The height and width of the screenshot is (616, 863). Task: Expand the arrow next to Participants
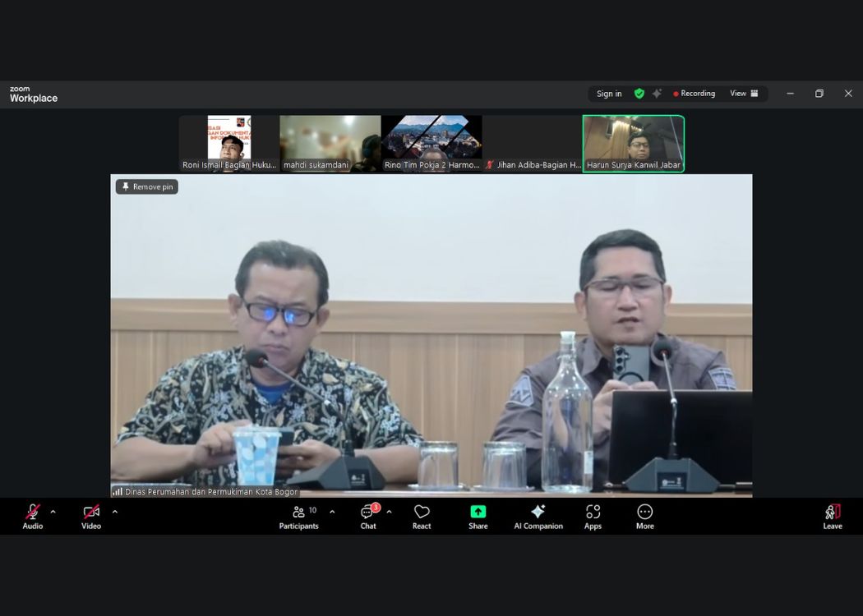pyautogui.click(x=332, y=512)
